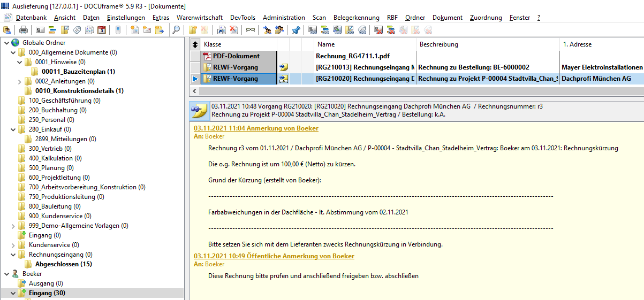Collapse the 000_Allgemeine Dokumente folder
Viewport: 644px width, 300px height.
point(13,52)
